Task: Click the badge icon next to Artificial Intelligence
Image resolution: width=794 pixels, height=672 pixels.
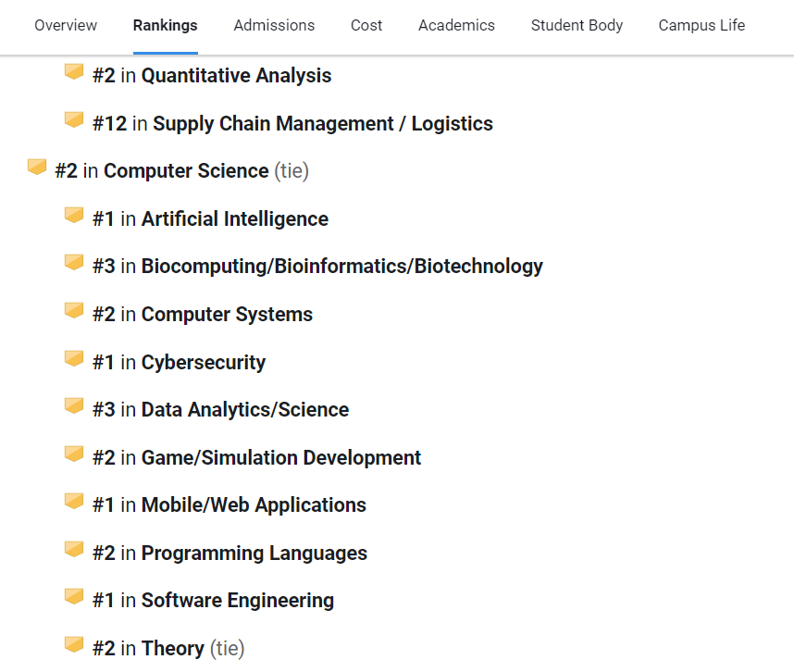Action: coord(74,215)
